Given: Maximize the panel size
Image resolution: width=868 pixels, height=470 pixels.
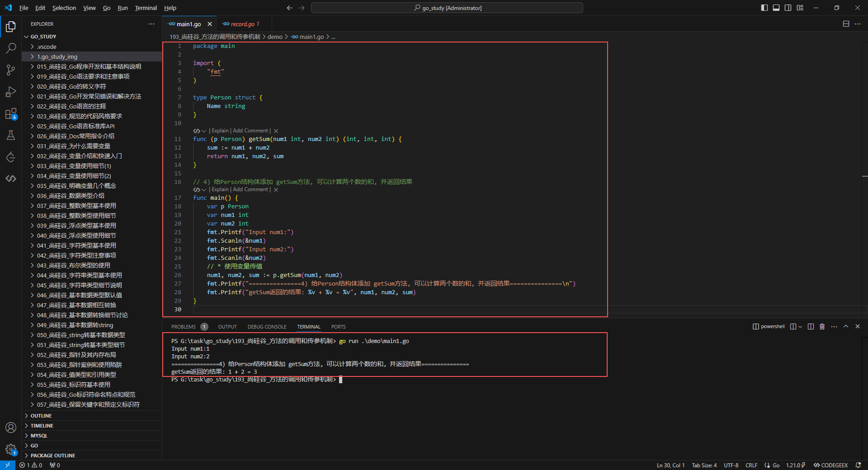Looking at the screenshot, I should [846, 326].
